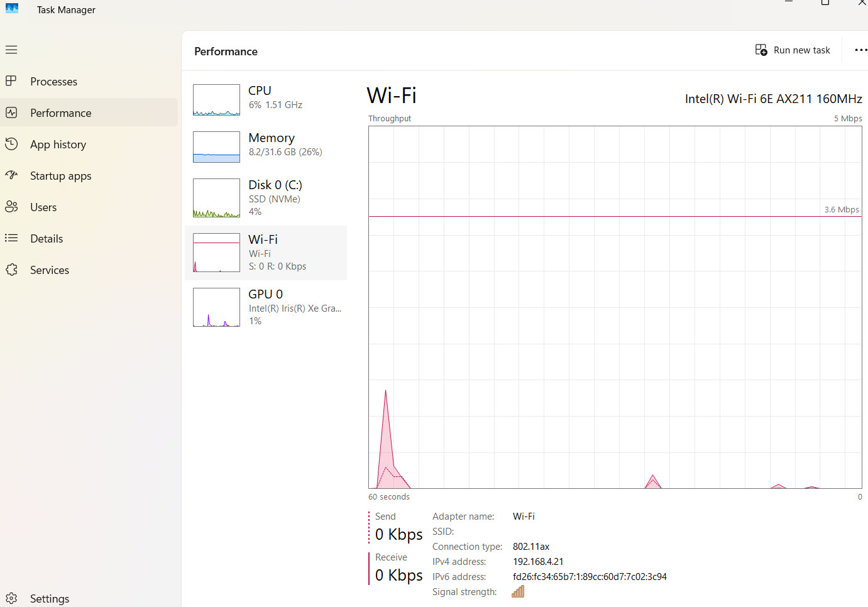Open Services page
The image size is (868, 607).
tap(89, 270)
